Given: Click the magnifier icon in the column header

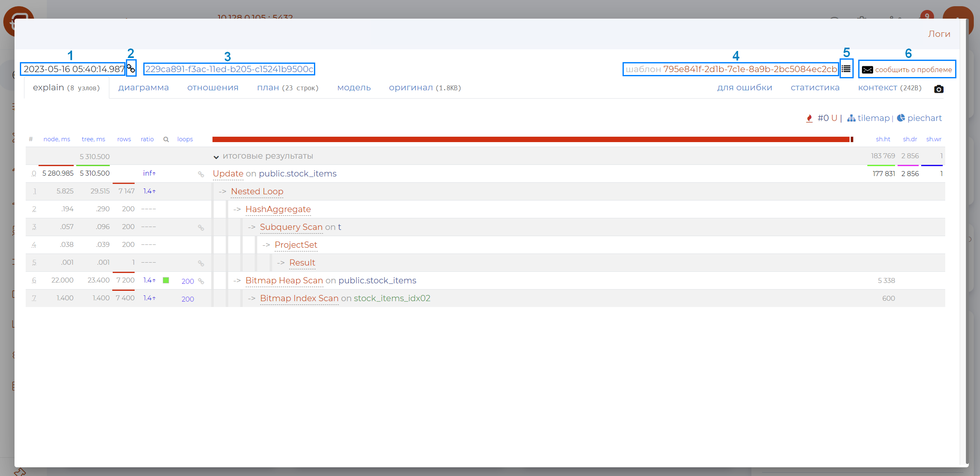Looking at the screenshot, I should click(x=166, y=140).
